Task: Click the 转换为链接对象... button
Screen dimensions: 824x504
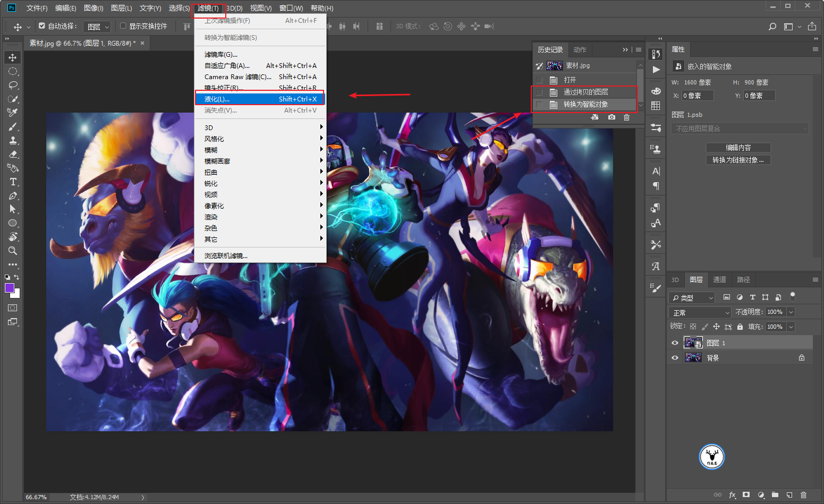Action: pyautogui.click(x=738, y=160)
